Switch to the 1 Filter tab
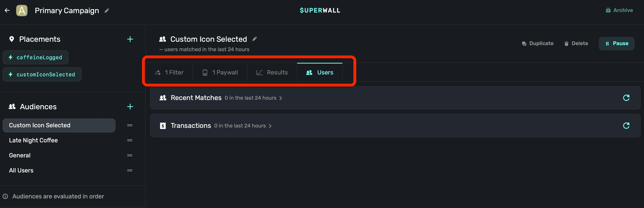644x208 pixels. click(169, 73)
